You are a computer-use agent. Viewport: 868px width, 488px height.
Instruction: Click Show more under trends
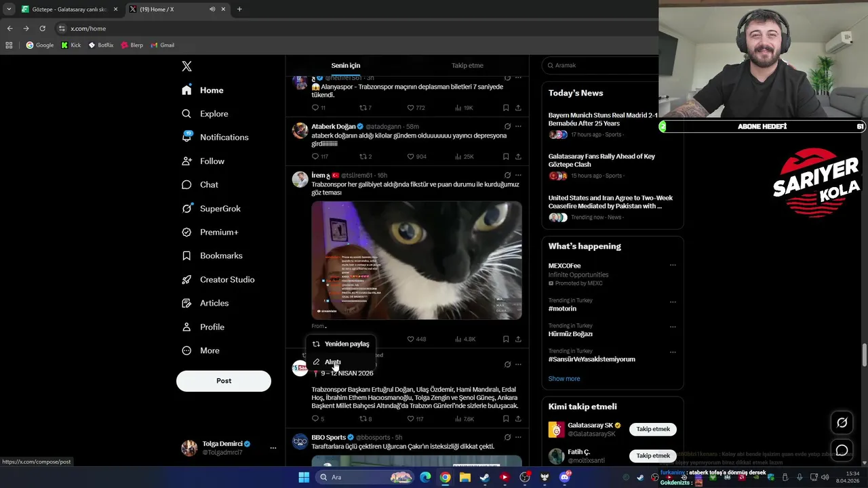pyautogui.click(x=564, y=379)
